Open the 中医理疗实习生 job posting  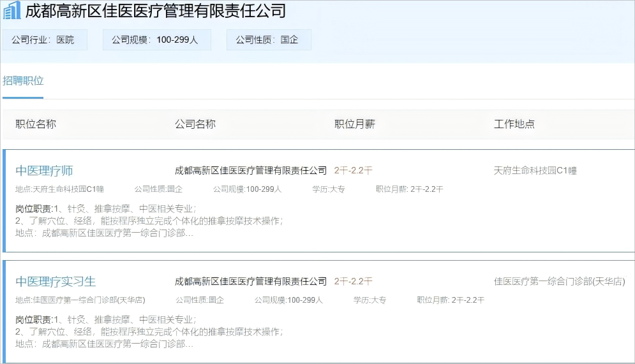(56, 282)
